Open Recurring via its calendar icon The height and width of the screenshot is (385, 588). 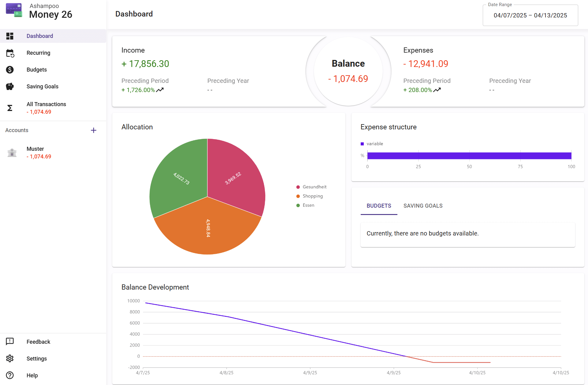click(x=10, y=53)
